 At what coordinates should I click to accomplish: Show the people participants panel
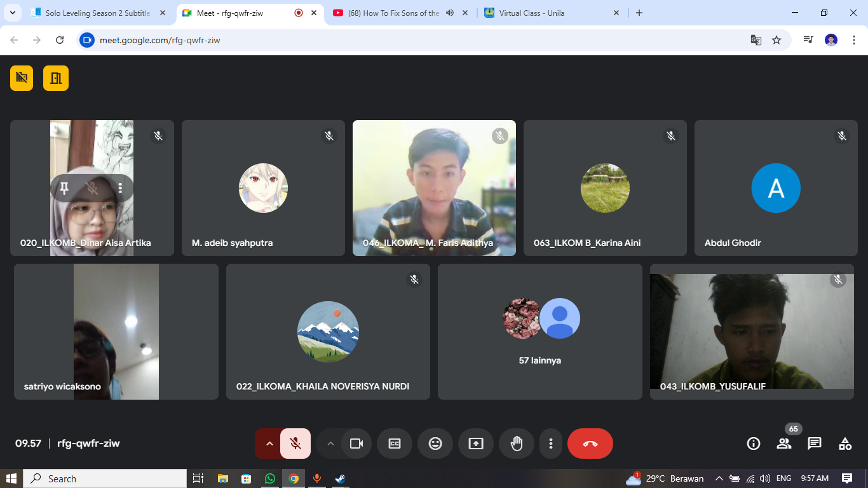[x=784, y=444]
